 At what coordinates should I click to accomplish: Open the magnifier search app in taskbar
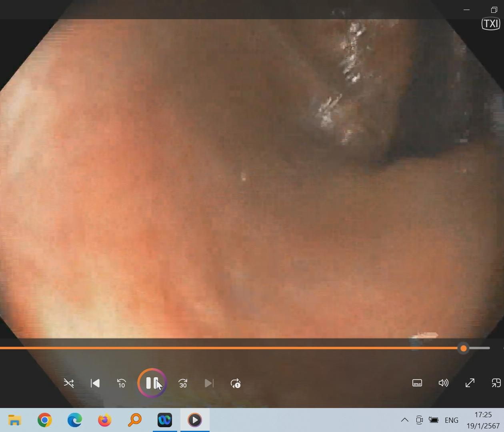pos(135,420)
